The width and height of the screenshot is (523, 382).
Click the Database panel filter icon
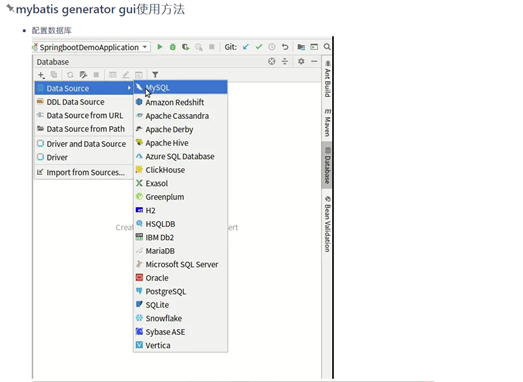155,75
